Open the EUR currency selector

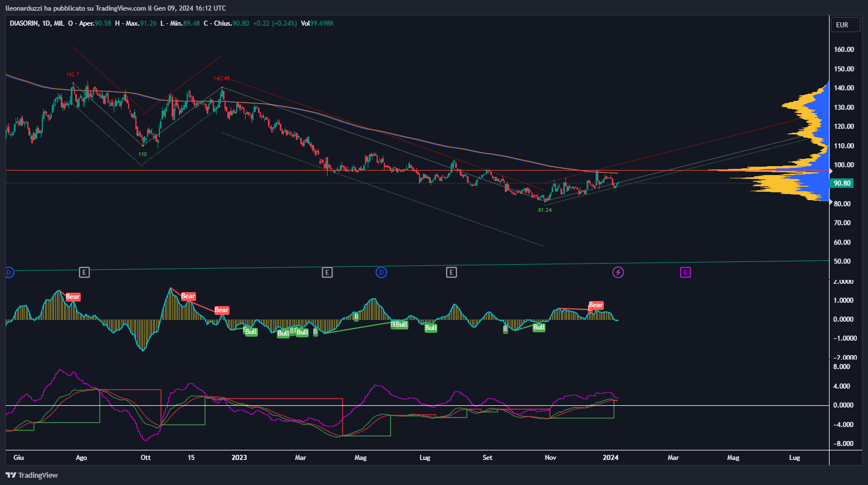click(x=845, y=25)
